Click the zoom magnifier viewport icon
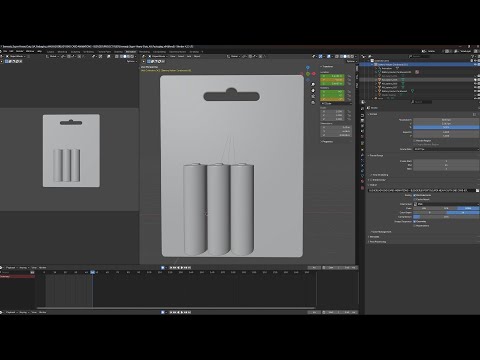Viewport: 480px width, 360px height. point(313,84)
